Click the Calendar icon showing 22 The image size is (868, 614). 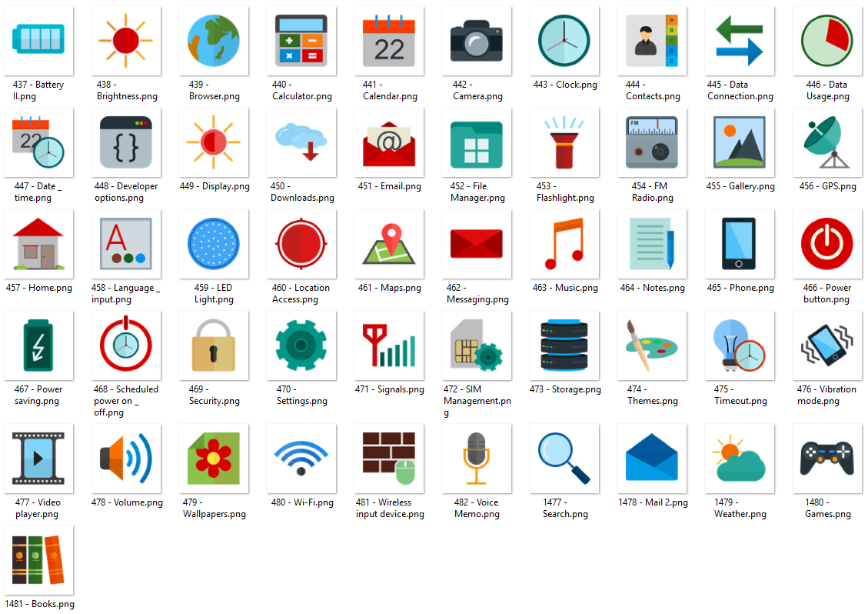(388, 40)
